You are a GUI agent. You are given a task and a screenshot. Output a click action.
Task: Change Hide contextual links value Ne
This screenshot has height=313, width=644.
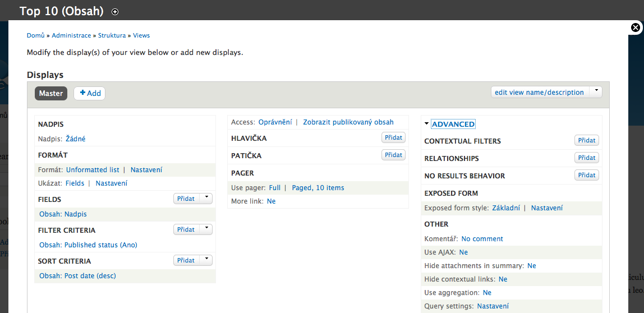[x=503, y=279]
